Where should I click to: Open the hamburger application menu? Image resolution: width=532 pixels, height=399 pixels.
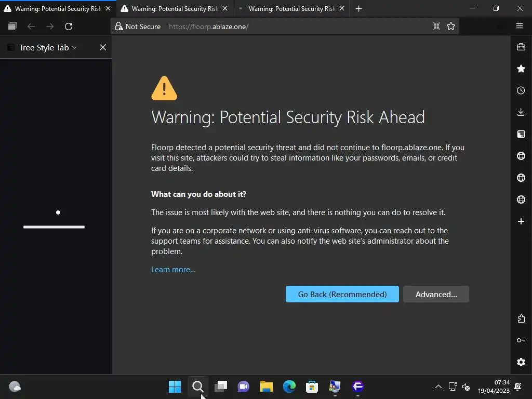(x=520, y=26)
